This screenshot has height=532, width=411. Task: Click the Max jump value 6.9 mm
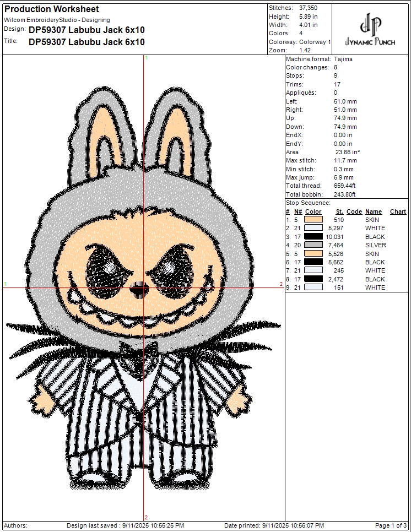(x=343, y=177)
